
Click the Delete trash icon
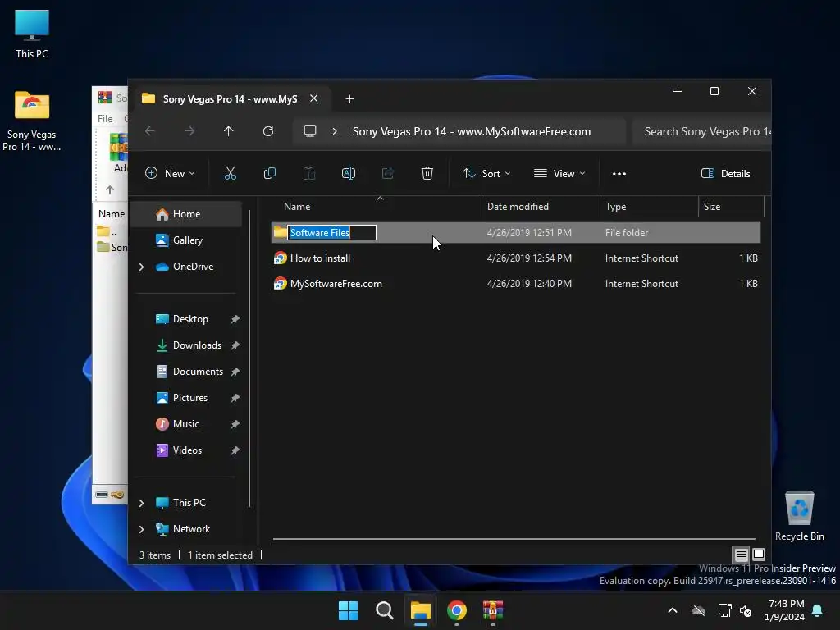point(427,173)
